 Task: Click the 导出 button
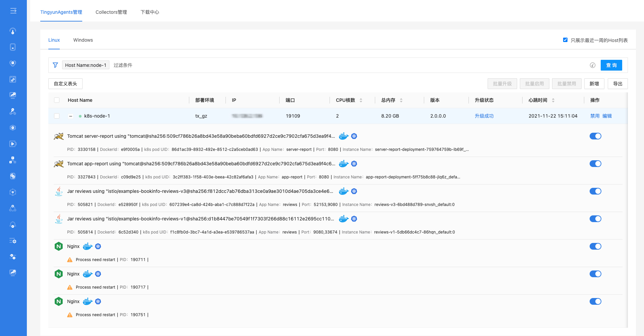tap(617, 84)
